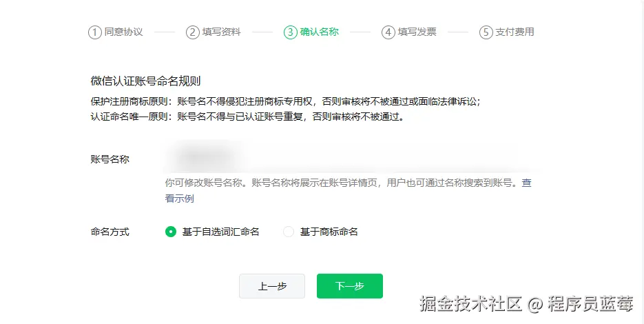Open the 填写资料 step label
Viewport: 644px width, 324px height.
221,32
